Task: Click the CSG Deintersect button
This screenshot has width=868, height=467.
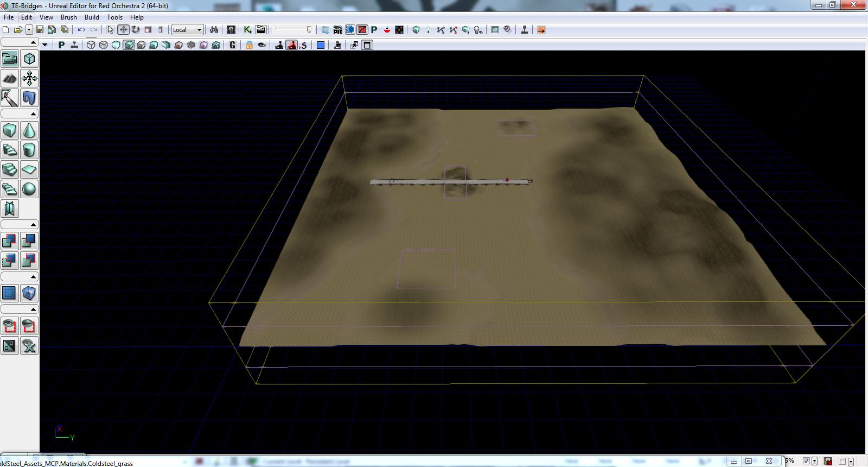Action: coord(29,261)
